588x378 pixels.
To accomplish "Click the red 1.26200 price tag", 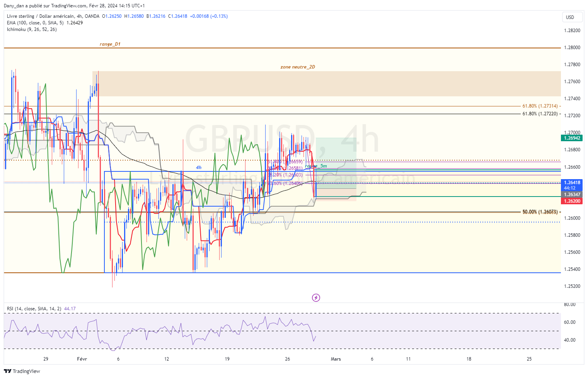I will tap(572, 201).
